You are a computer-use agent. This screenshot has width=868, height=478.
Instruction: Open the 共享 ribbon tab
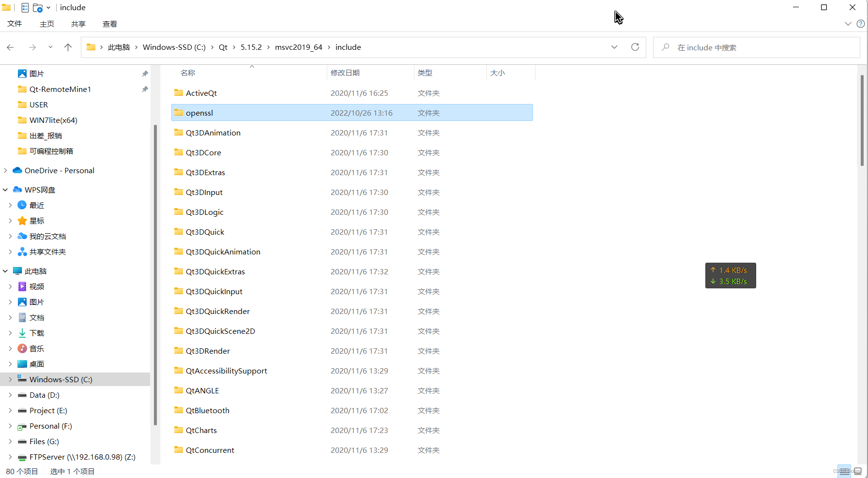pos(78,24)
